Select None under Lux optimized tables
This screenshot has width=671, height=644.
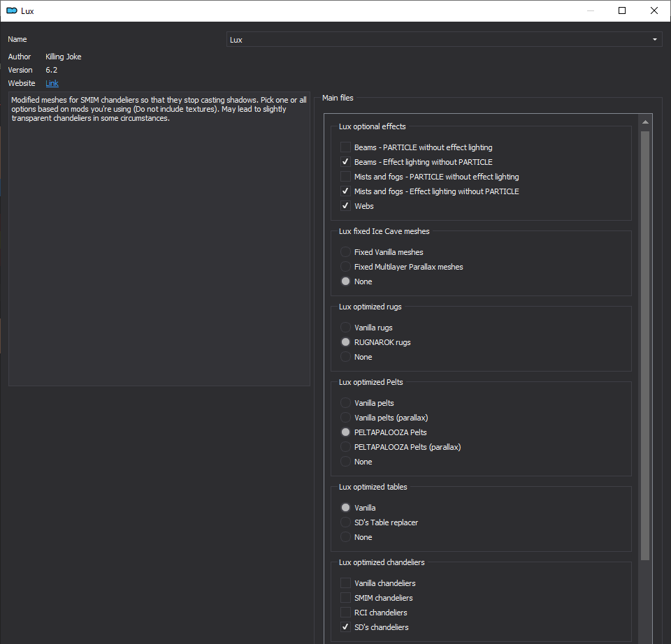pos(345,537)
